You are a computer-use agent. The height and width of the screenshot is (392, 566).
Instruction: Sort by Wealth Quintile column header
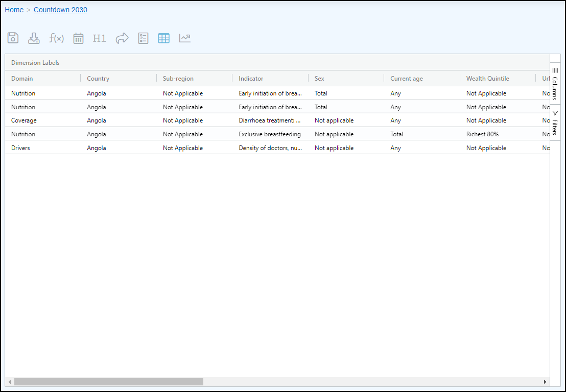tap(487, 79)
